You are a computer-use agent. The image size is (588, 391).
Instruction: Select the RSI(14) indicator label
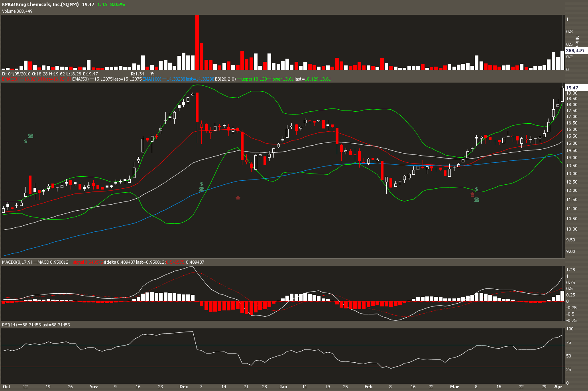10,325
